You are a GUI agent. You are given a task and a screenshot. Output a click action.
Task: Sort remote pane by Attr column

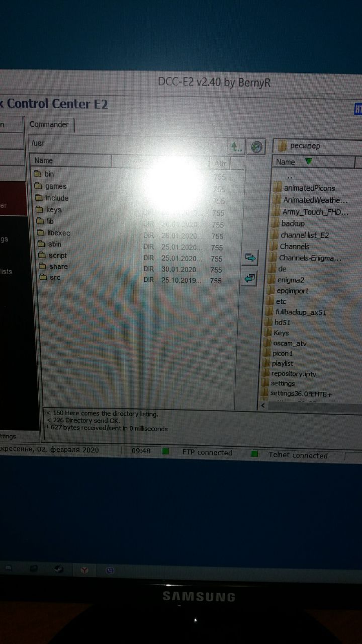(220, 163)
